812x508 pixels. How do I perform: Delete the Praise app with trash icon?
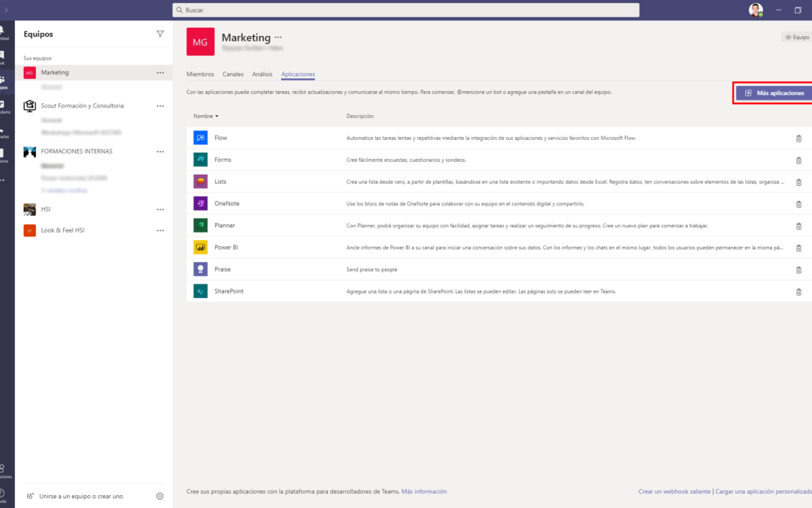(798, 270)
